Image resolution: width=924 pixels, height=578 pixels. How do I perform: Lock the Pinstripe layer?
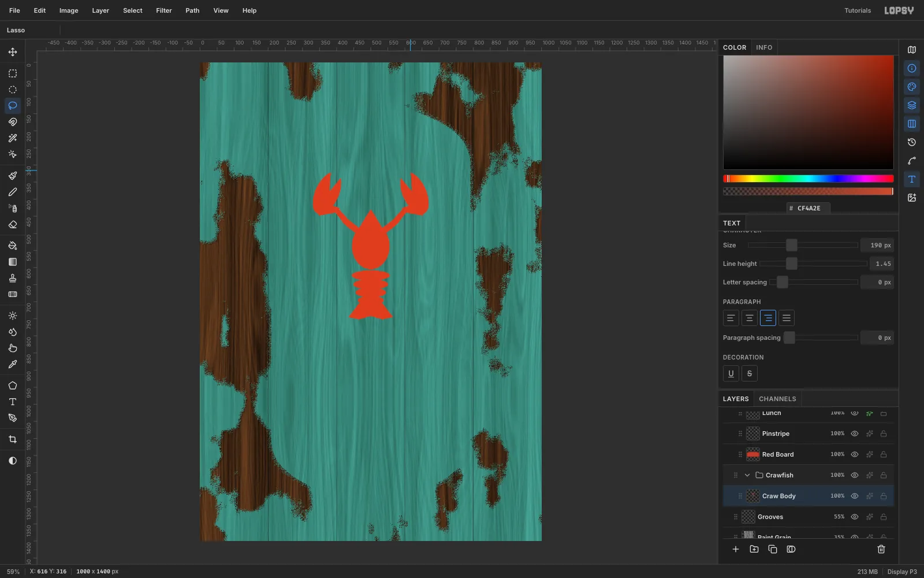pyautogui.click(x=884, y=433)
